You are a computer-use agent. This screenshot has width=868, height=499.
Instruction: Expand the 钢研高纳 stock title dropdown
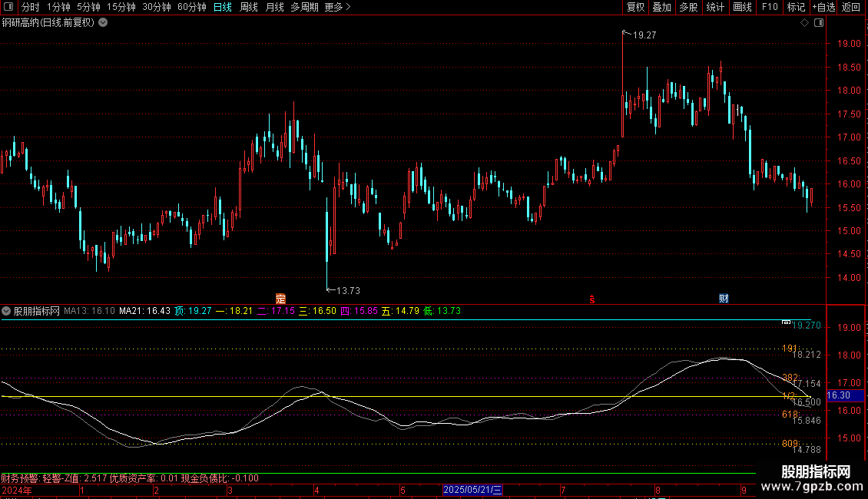(x=103, y=23)
